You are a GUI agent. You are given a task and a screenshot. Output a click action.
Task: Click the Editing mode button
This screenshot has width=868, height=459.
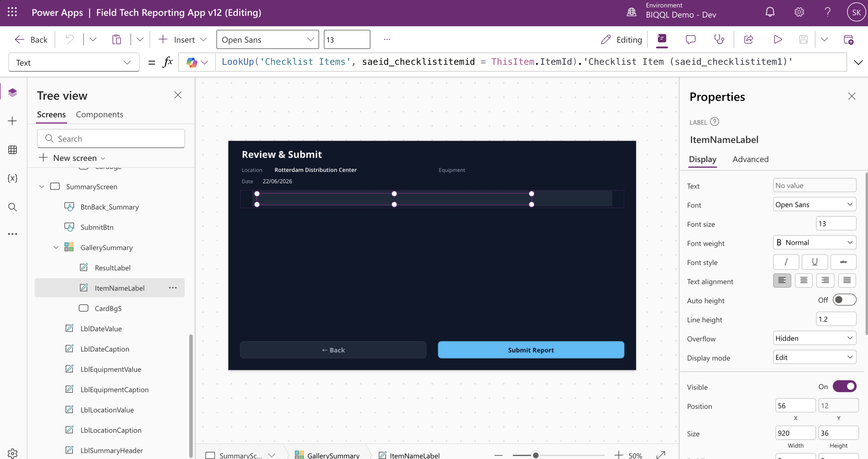(x=621, y=39)
